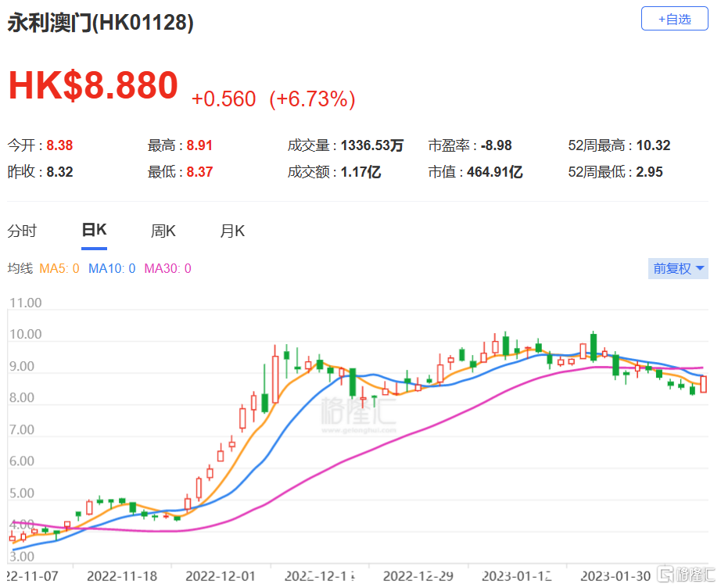Click the 最低 low value 8.37

coord(199,172)
